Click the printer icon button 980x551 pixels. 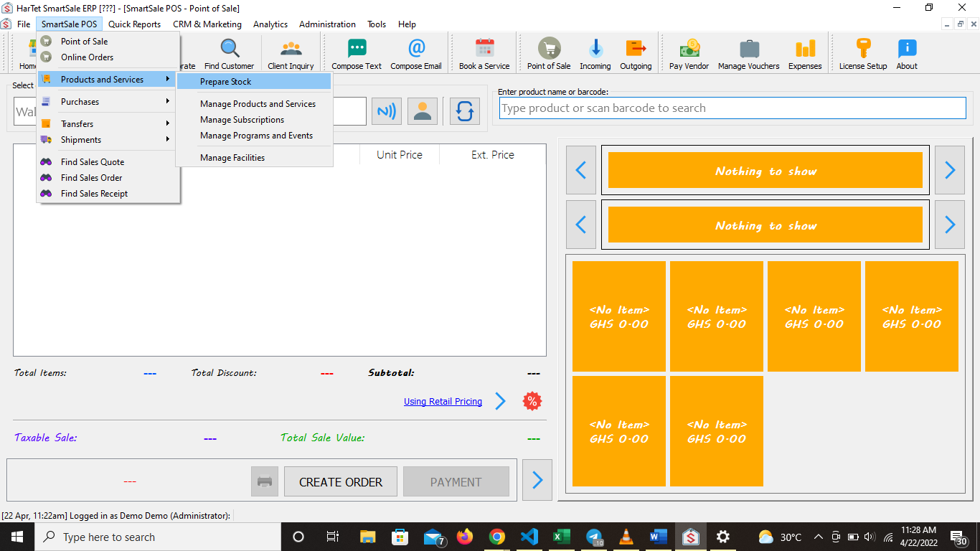pyautogui.click(x=265, y=481)
